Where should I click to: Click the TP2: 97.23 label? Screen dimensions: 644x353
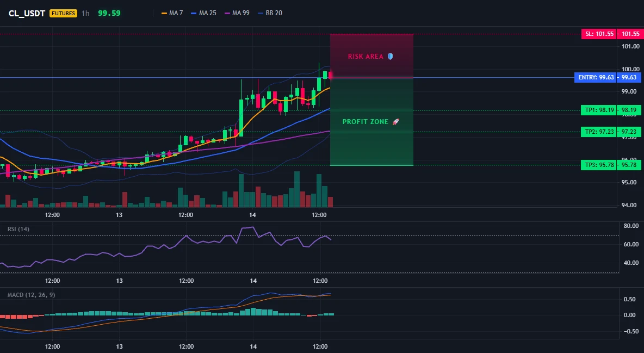pyautogui.click(x=599, y=132)
